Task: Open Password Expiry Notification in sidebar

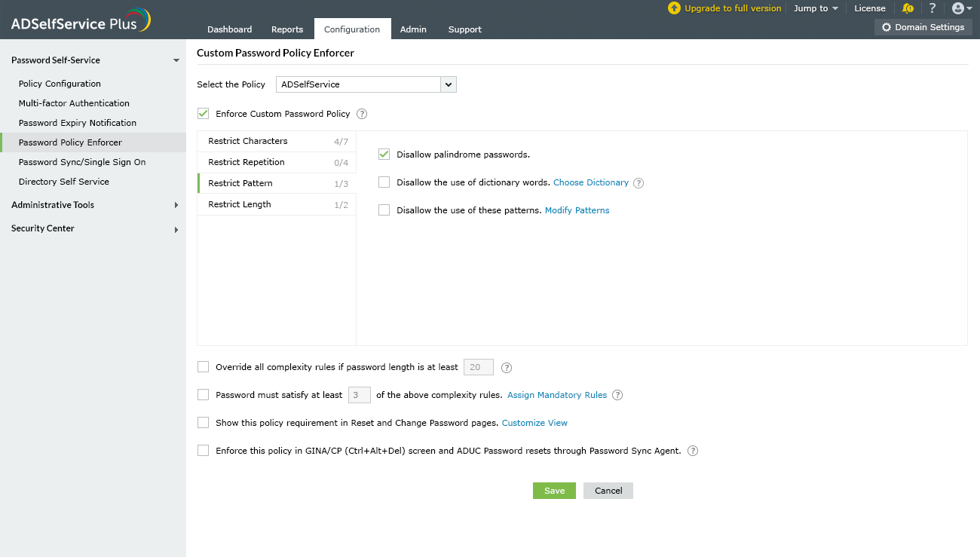Action: coord(78,123)
